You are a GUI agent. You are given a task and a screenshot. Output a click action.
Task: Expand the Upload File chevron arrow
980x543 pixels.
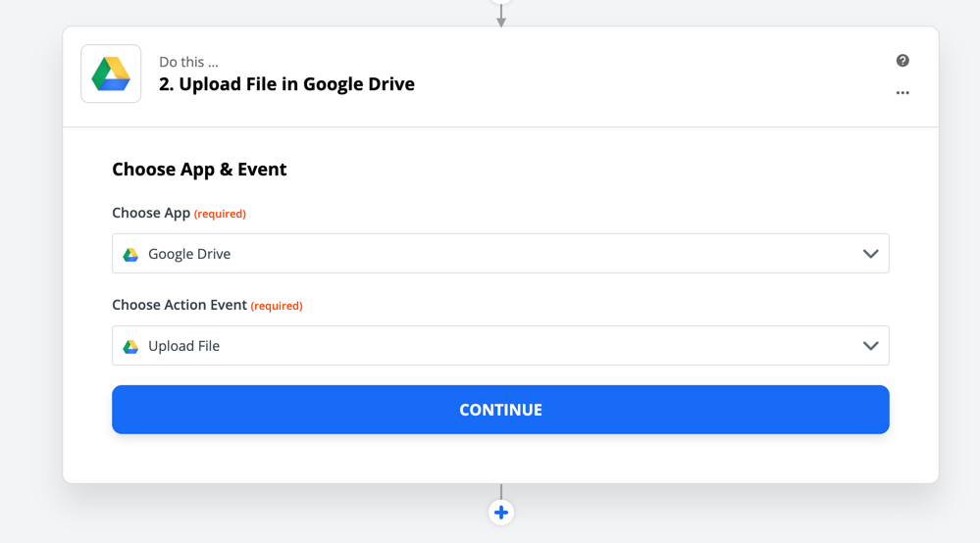[x=871, y=346]
